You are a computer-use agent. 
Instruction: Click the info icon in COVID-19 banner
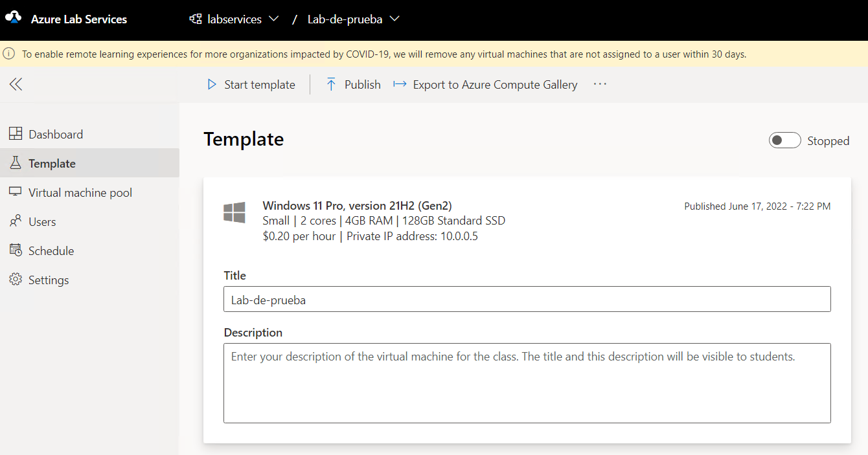pyautogui.click(x=9, y=53)
